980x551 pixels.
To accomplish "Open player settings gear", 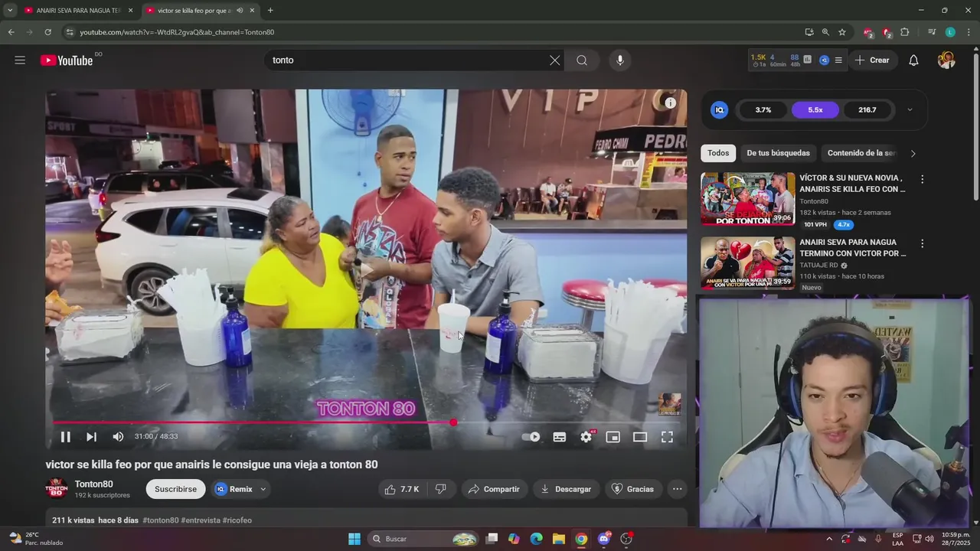I will (x=586, y=437).
